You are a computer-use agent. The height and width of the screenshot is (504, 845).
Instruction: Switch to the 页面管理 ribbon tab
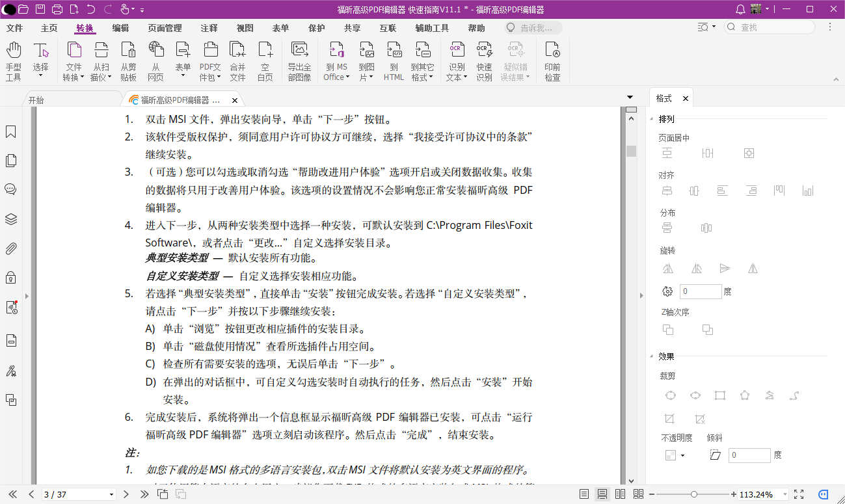coord(165,28)
